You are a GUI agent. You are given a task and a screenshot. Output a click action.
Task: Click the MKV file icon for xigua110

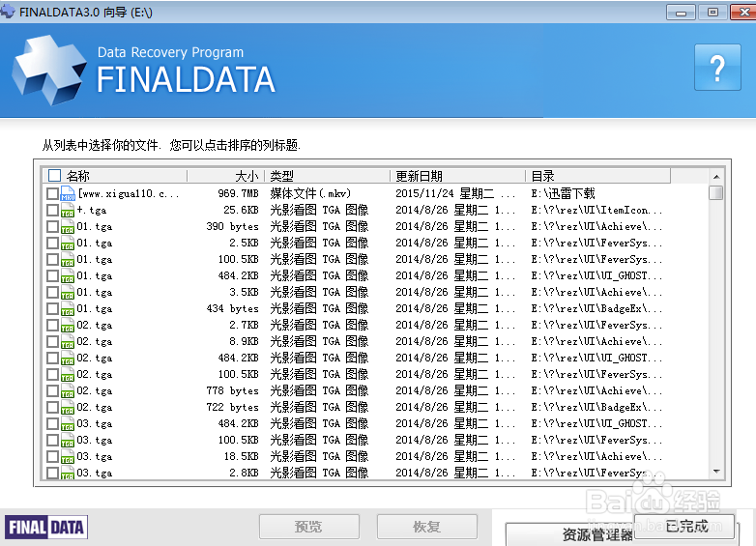tap(68, 193)
